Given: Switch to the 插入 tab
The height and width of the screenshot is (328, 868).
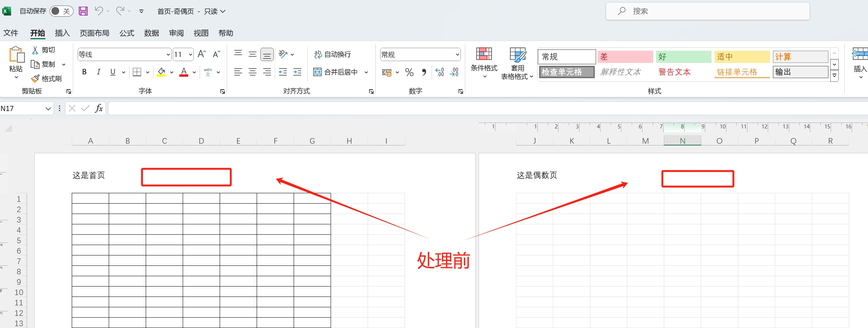Looking at the screenshot, I should 62,33.
